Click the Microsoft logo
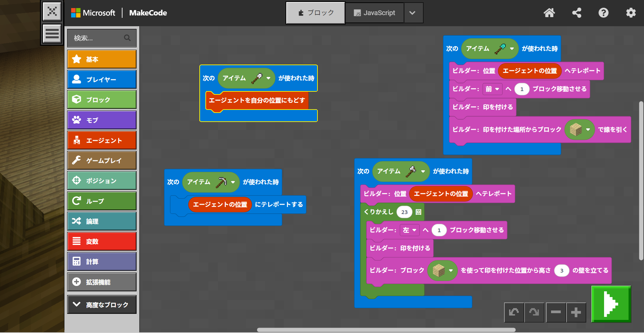This screenshot has width=644, height=333. [x=93, y=13]
